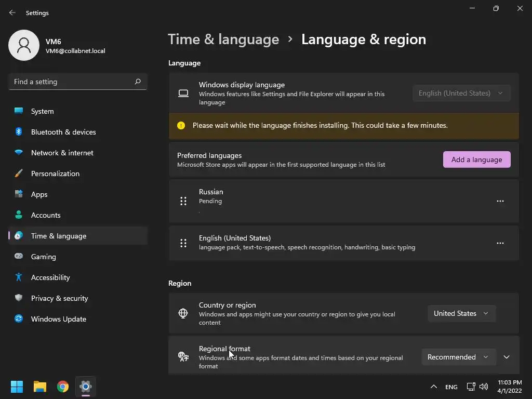Click the Gaming controller icon
This screenshot has width=532, height=399.
[x=19, y=256]
